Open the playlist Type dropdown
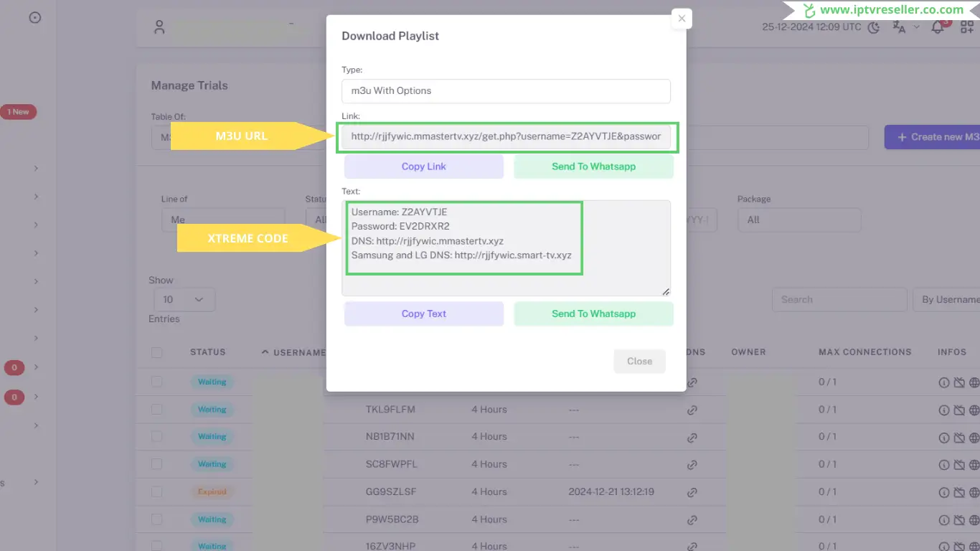 click(x=506, y=91)
